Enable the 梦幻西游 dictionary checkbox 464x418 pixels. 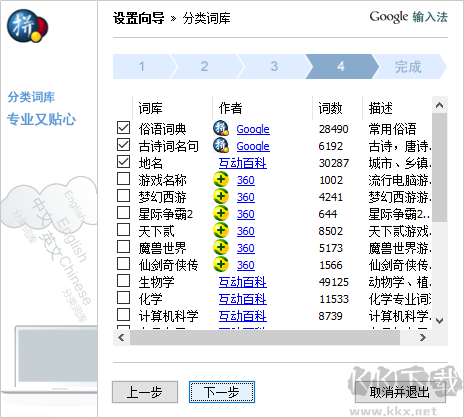[124, 195]
